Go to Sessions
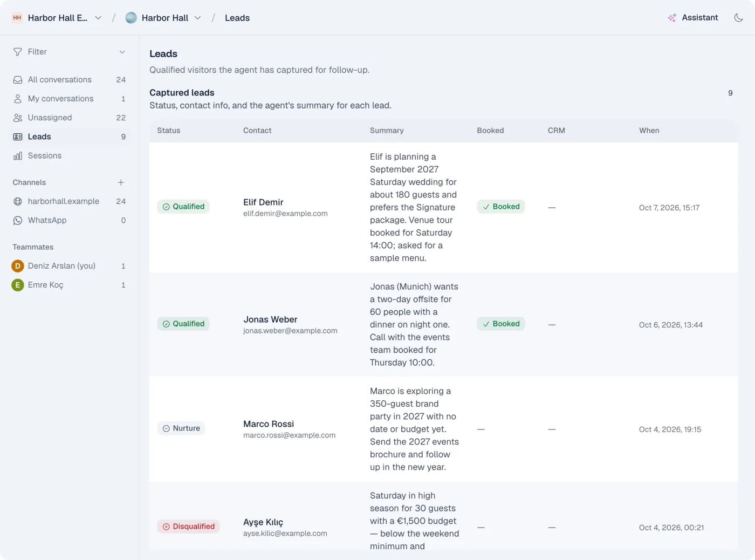The width and height of the screenshot is (755, 560). [69, 156]
